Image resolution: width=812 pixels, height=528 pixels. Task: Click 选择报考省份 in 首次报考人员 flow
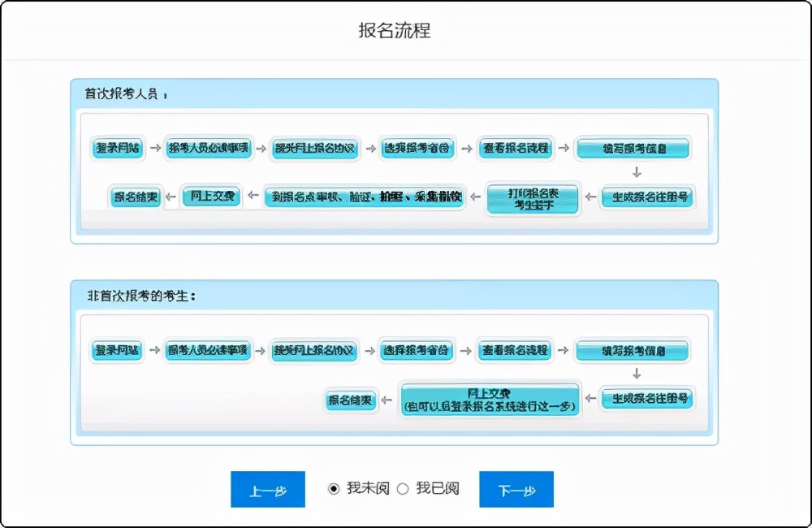(417, 148)
